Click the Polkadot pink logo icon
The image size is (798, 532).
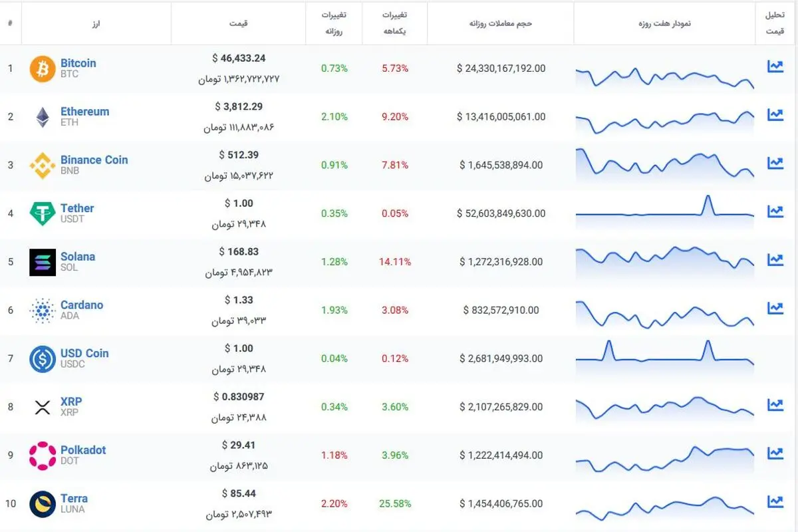(43, 456)
